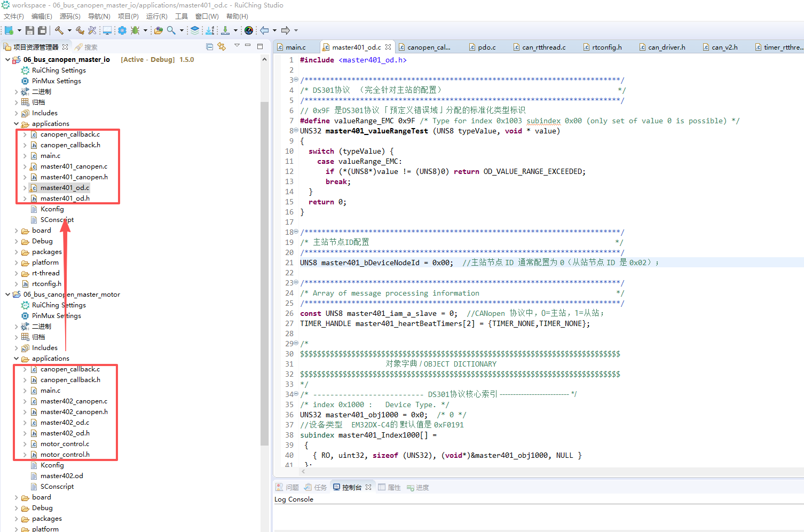The image size is (804, 532).
Task: Open project explorer view menu triangle
Action: pyautogui.click(x=237, y=46)
